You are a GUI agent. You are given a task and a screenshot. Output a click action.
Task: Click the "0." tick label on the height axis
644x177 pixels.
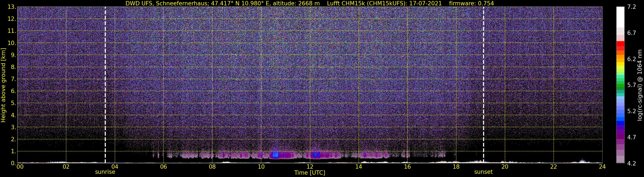(x=13, y=163)
